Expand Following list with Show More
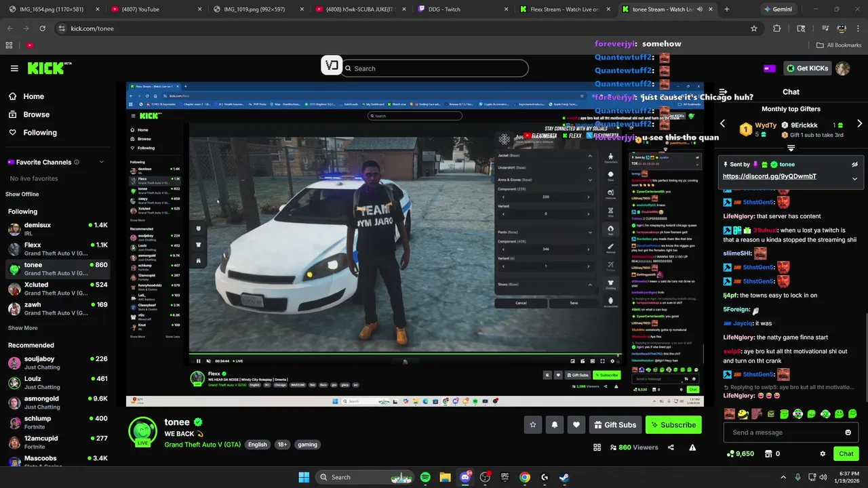The image size is (868, 488). click(x=22, y=328)
